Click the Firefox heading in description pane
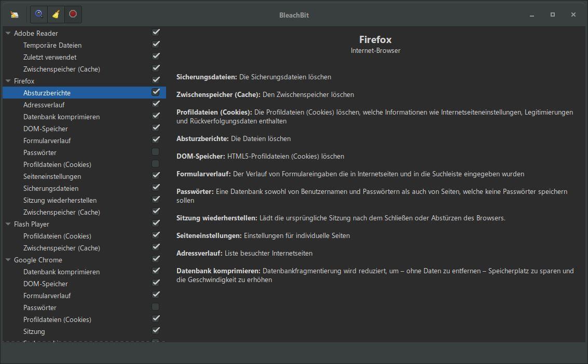 point(375,39)
